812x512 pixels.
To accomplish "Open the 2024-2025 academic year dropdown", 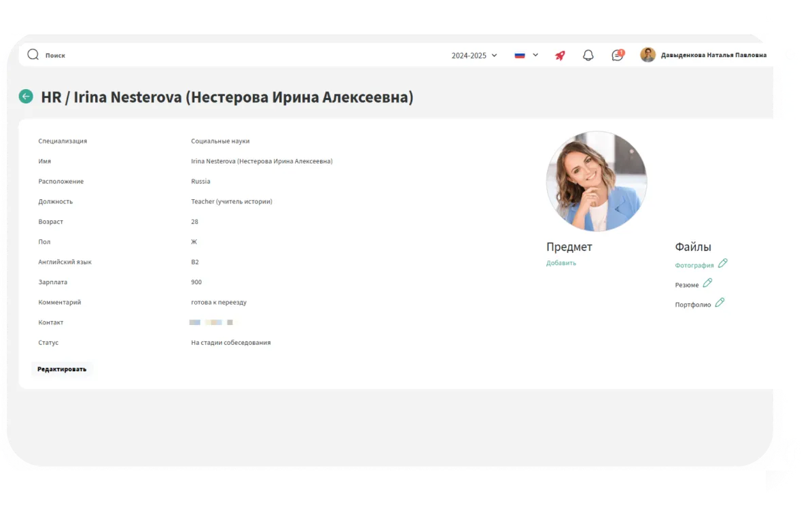I will point(474,56).
